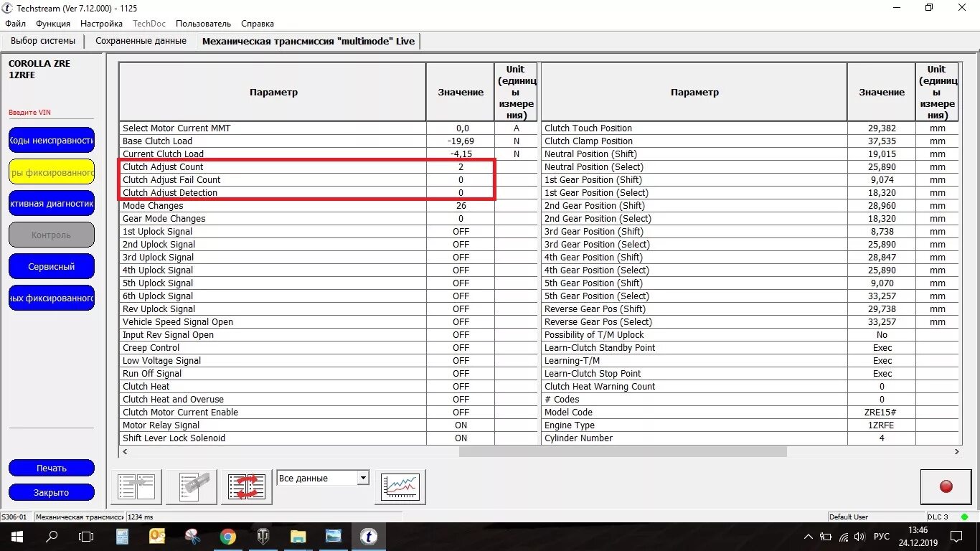Select the Clutch Clamp Position row
The width and height of the screenshot is (980, 551).
[x=750, y=141]
